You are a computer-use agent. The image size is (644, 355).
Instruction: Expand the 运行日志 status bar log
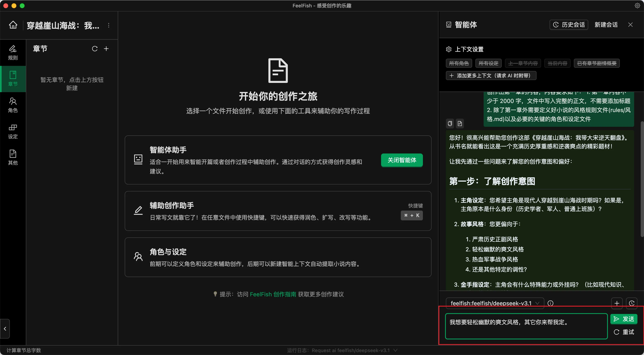[395, 350]
